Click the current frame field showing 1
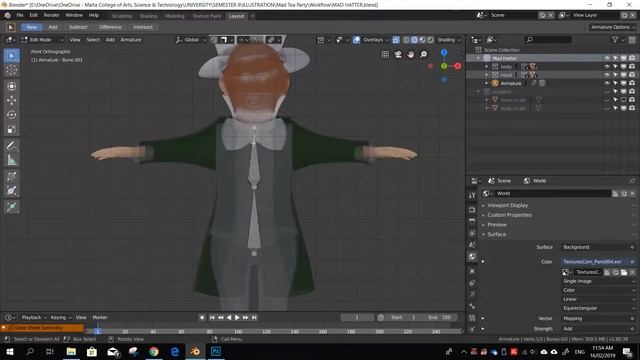The height and width of the screenshot is (360, 640). coord(357,317)
